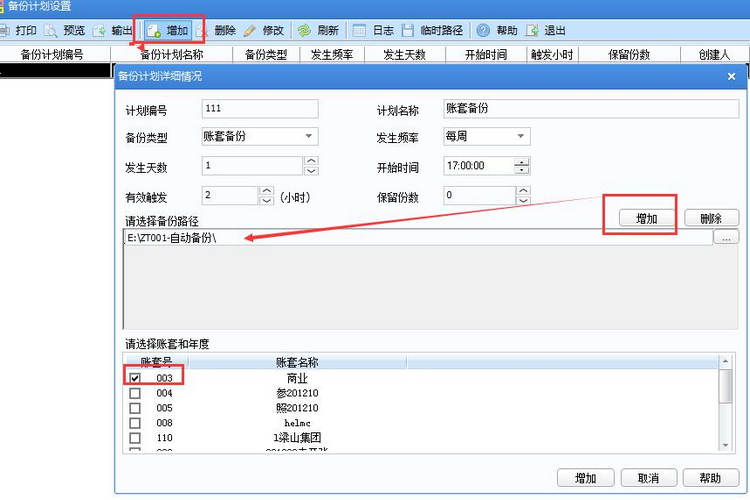Increase 发生天数 value with up arrow
Viewport: 750px width, 500px height.
(311, 161)
